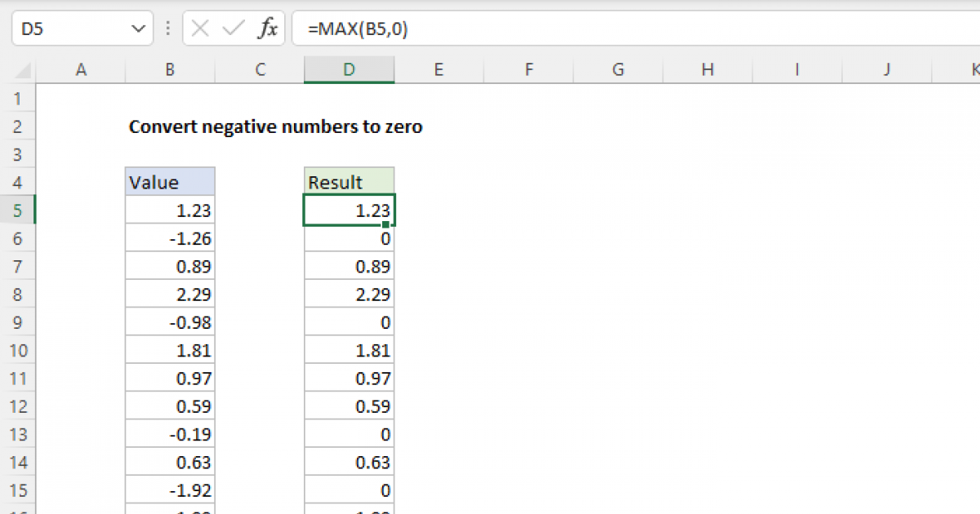Click the Cancel X icon in formula bar
Screen dimensions: 980x514
coord(200,29)
